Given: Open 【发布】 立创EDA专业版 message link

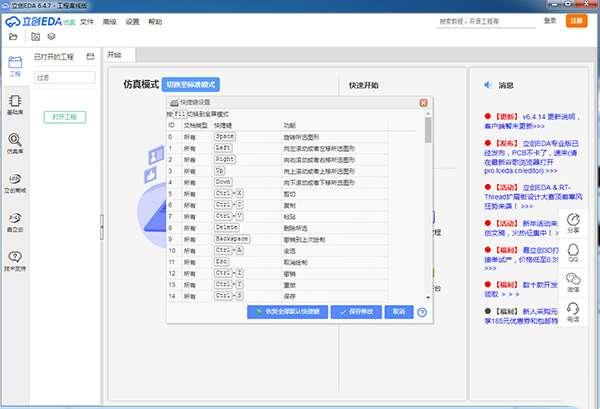Looking at the screenshot, I should [532, 157].
